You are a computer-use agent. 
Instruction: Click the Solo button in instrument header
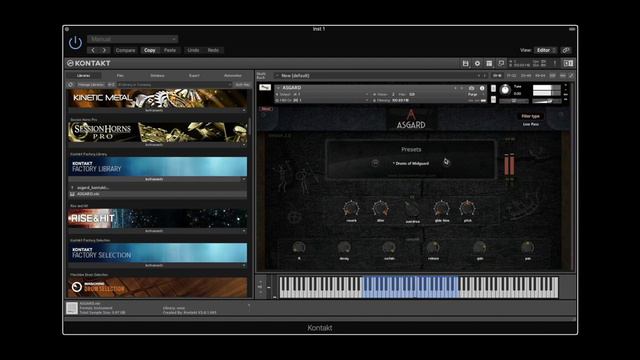point(493,89)
